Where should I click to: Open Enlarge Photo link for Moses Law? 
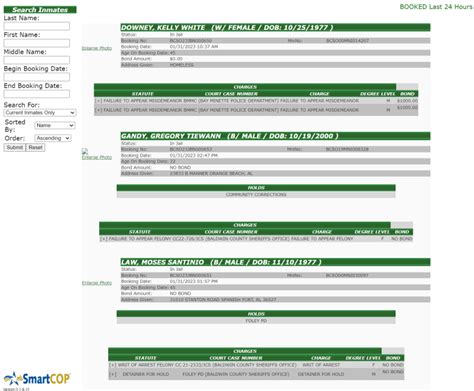(x=97, y=283)
